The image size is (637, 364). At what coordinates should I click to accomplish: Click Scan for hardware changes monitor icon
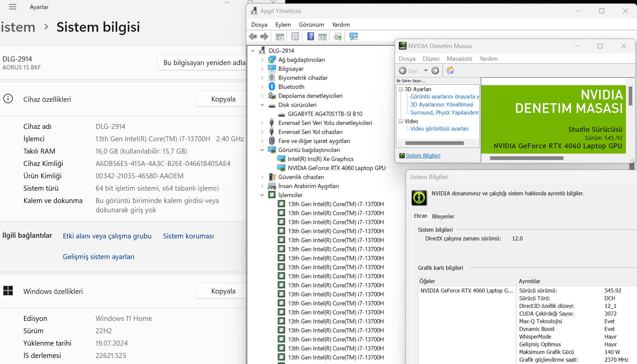tap(354, 36)
